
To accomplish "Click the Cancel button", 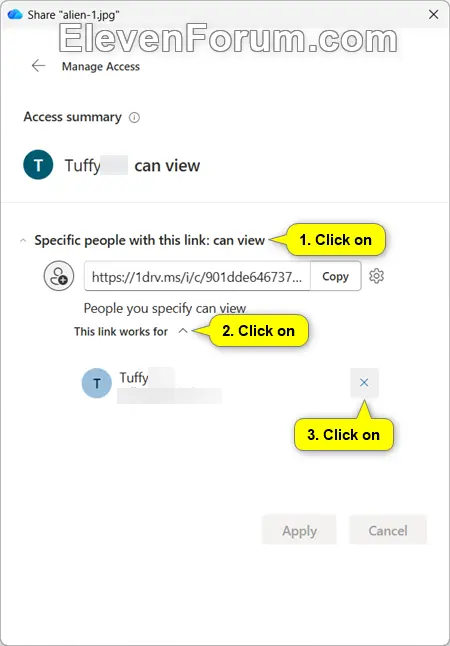I will 388,531.
